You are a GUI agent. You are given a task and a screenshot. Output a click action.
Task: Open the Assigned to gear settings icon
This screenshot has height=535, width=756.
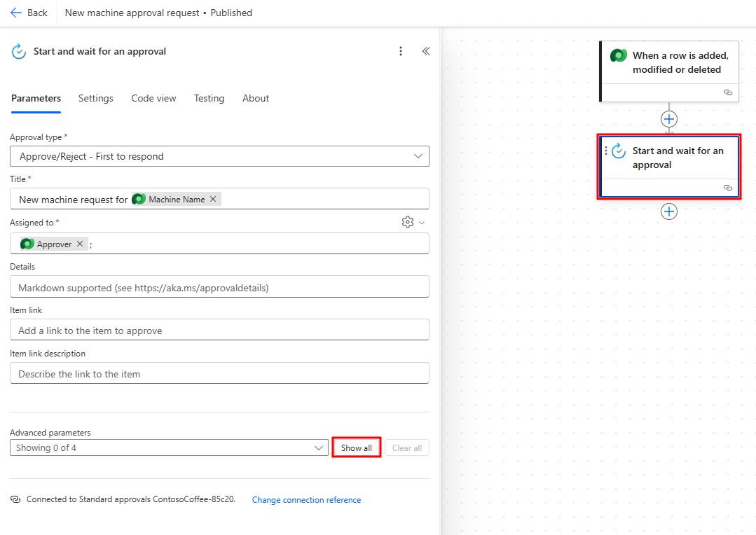tap(408, 222)
